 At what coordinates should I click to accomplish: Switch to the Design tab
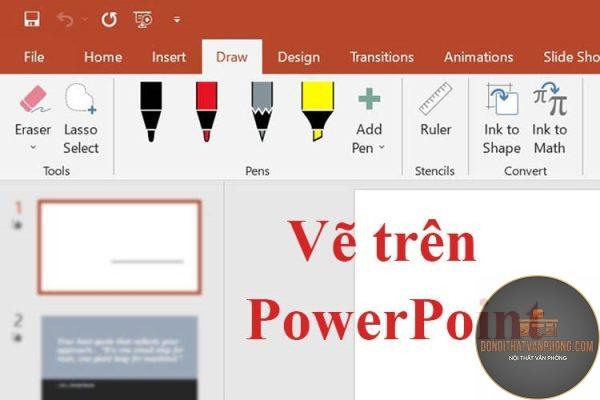(x=299, y=57)
